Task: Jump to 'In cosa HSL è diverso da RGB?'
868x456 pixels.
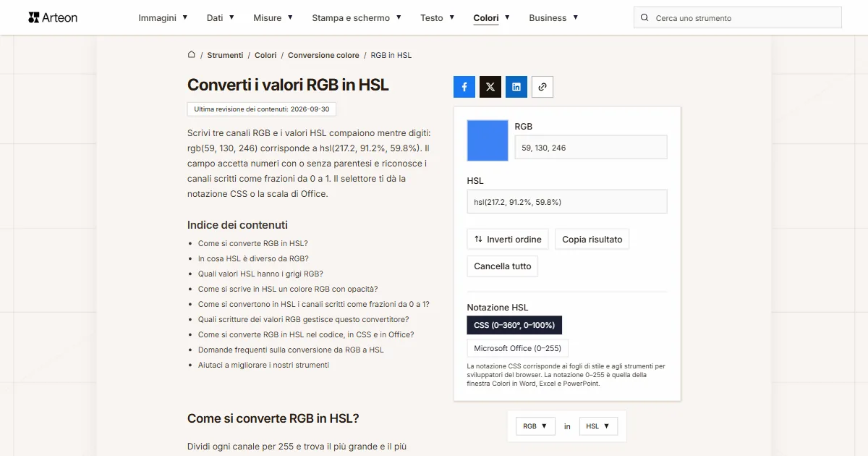Action: click(253, 258)
